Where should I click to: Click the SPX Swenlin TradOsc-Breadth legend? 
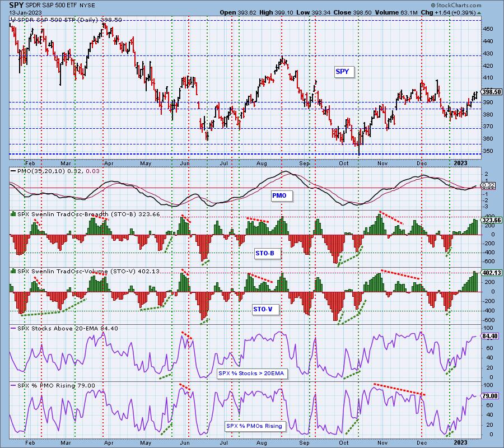(x=88, y=214)
